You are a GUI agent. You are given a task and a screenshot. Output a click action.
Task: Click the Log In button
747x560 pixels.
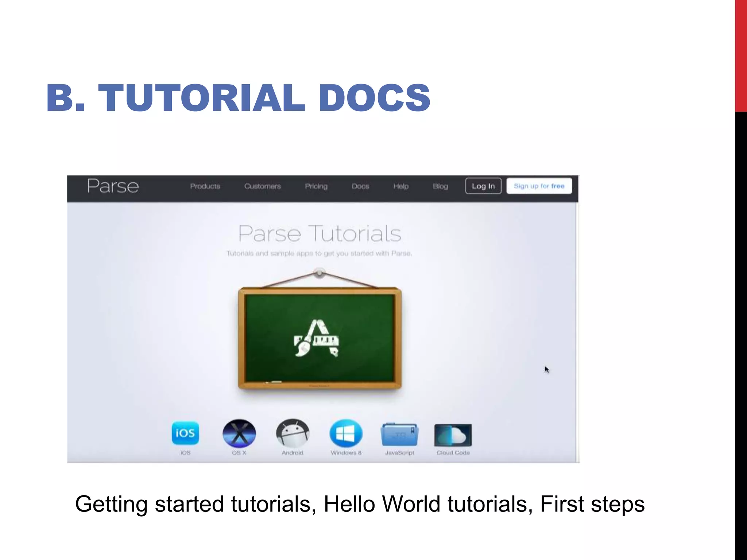483,186
